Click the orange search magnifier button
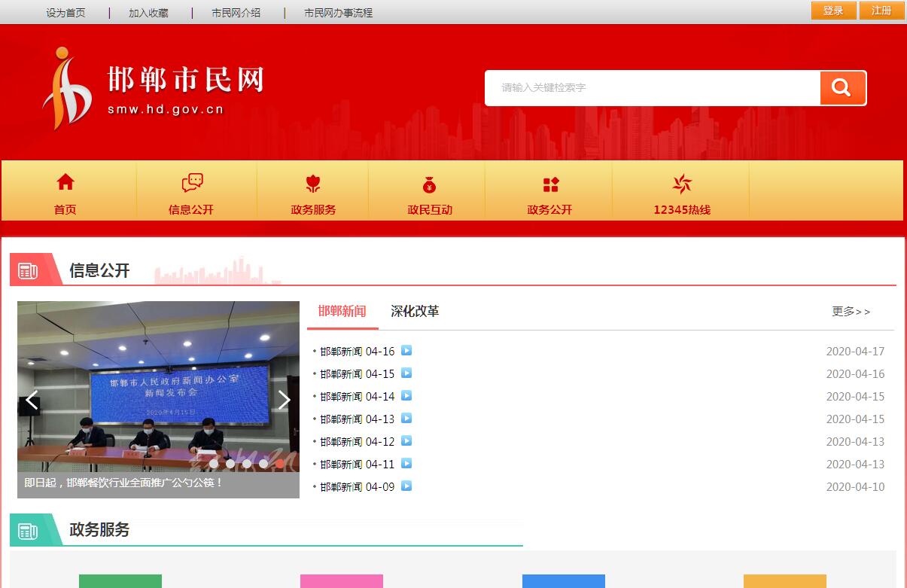The image size is (907, 588). click(842, 88)
